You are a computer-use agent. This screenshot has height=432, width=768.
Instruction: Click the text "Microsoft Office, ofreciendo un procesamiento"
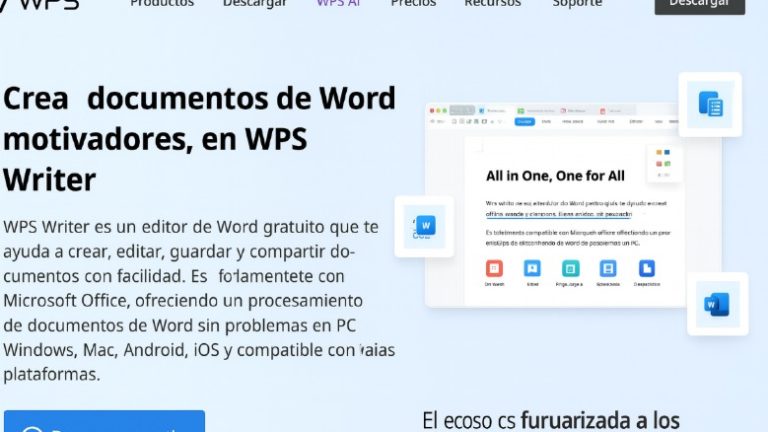[x=183, y=301]
